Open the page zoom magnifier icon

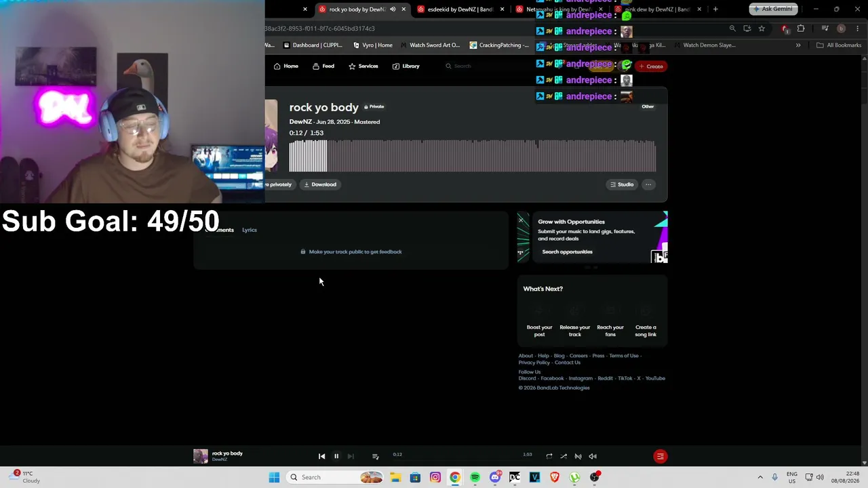tap(732, 28)
